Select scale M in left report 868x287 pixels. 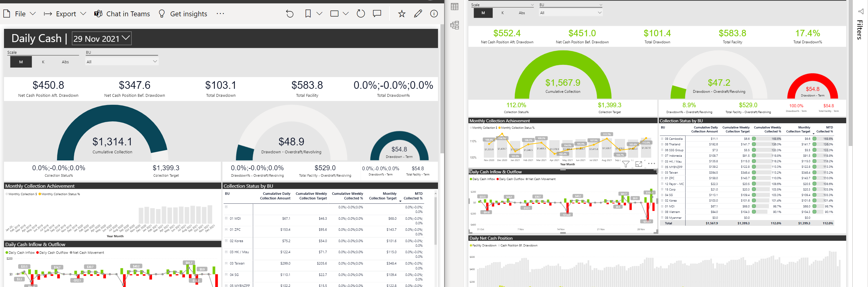coord(21,62)
